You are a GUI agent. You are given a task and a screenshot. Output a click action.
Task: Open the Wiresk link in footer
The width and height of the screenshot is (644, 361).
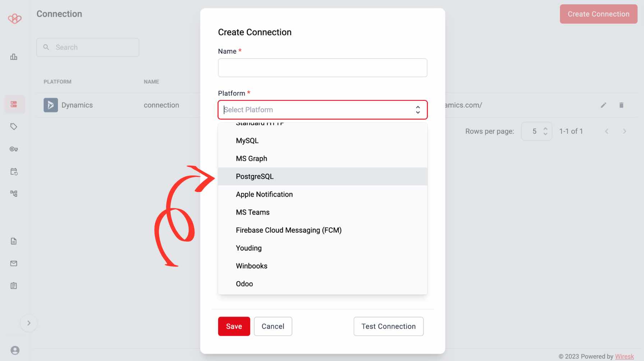point(624,356)
